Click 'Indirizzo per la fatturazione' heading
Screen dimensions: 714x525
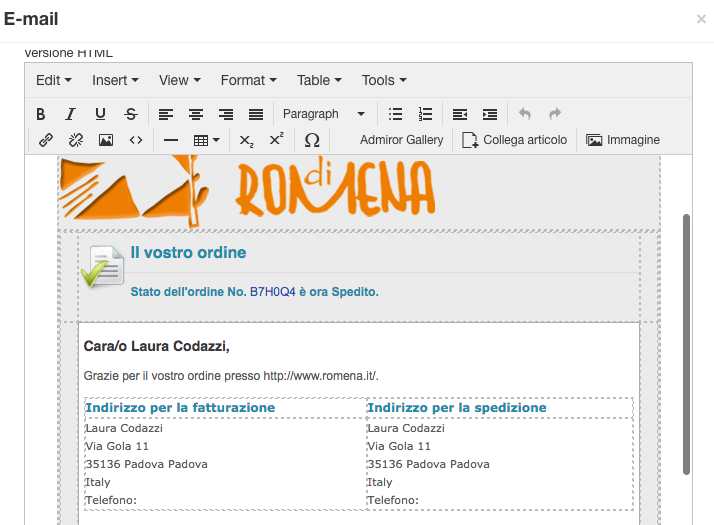180,408
